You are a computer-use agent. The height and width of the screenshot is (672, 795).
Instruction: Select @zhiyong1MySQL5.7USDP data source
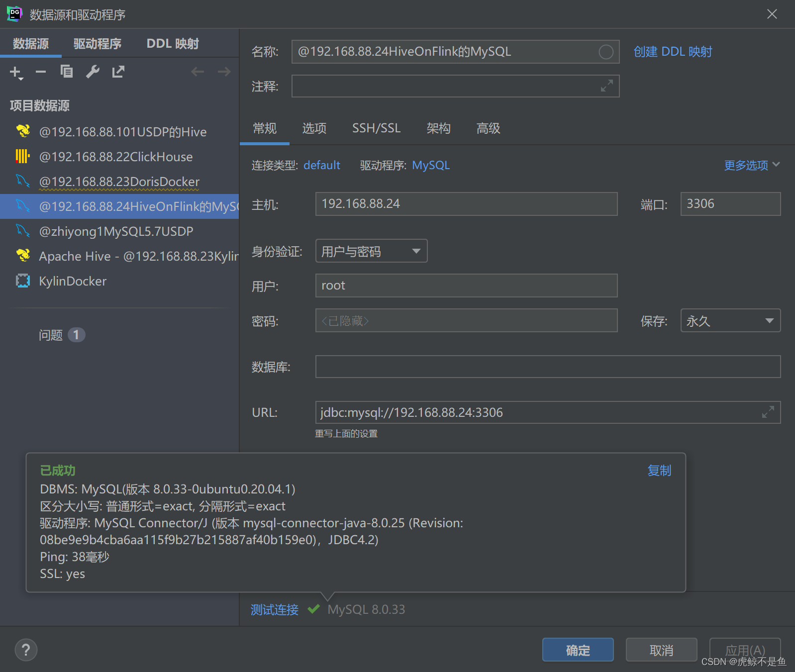pos(119,231)
